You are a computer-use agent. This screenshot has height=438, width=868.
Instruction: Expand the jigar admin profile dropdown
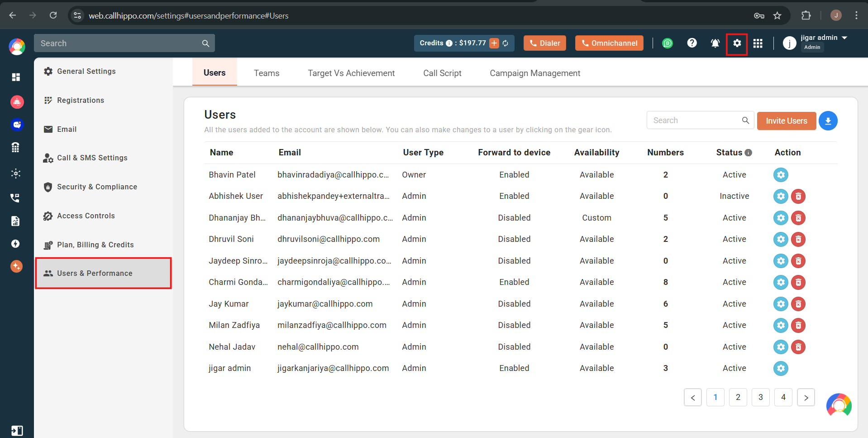coord(844,38)
